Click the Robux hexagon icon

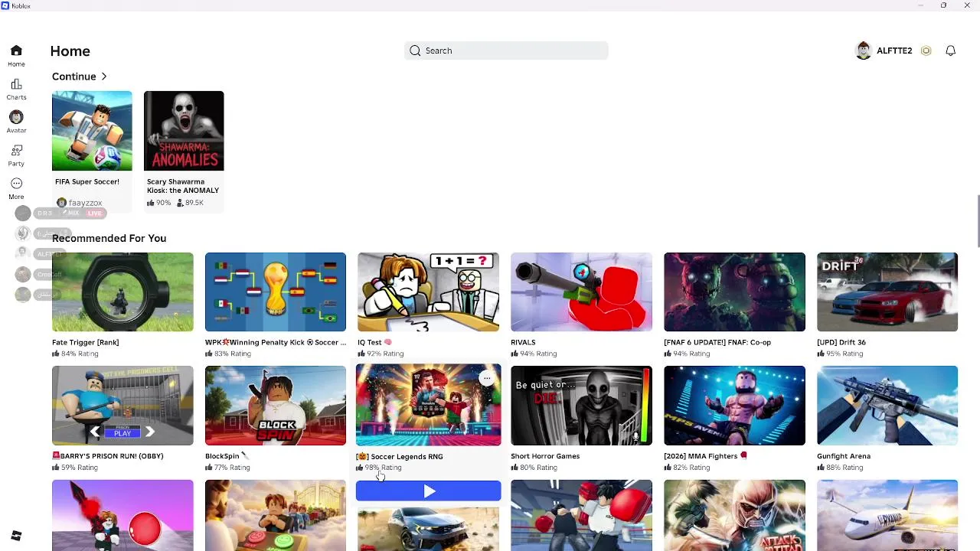pyautogui.click(x=926, y=51)
